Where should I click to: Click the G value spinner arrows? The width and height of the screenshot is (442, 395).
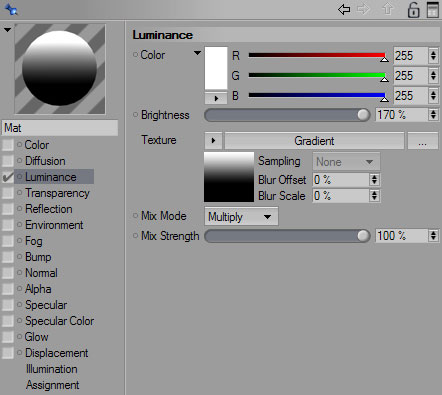433,76
